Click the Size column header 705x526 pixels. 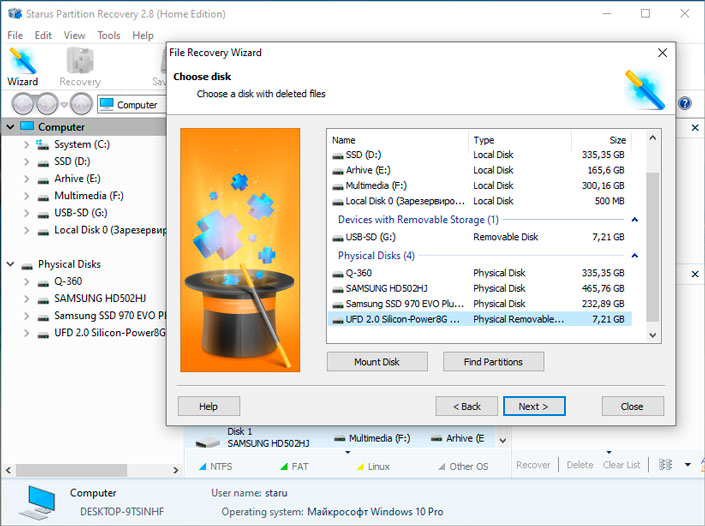point(601,140)
